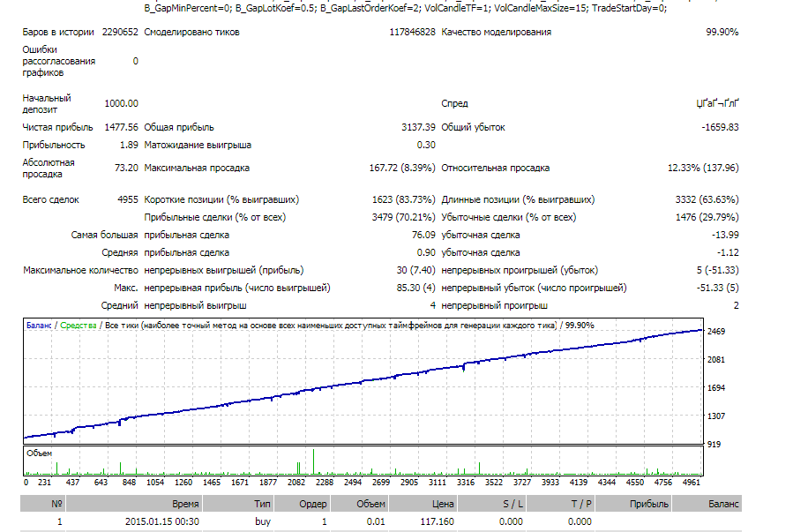This screenshot has width=793, height=532.
Task: Click the Средства legend label in chart
Action: 78,326
